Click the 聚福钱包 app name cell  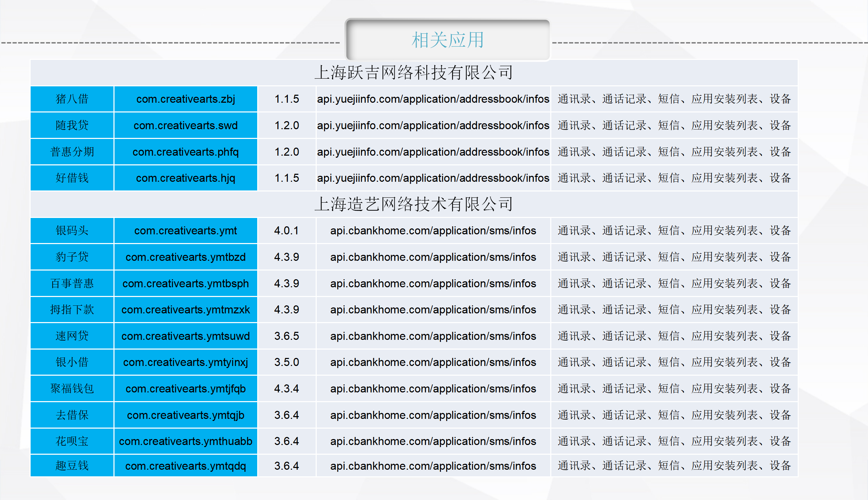72,389
